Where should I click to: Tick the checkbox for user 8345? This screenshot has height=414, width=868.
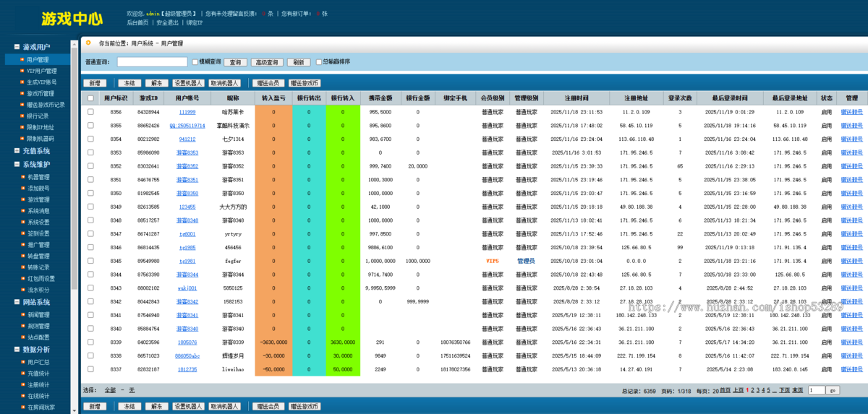[x=90, y=261]
